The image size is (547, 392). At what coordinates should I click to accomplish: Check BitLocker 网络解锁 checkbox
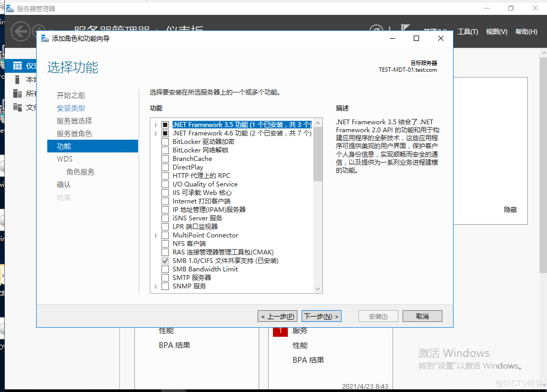[x=165, y=150]
